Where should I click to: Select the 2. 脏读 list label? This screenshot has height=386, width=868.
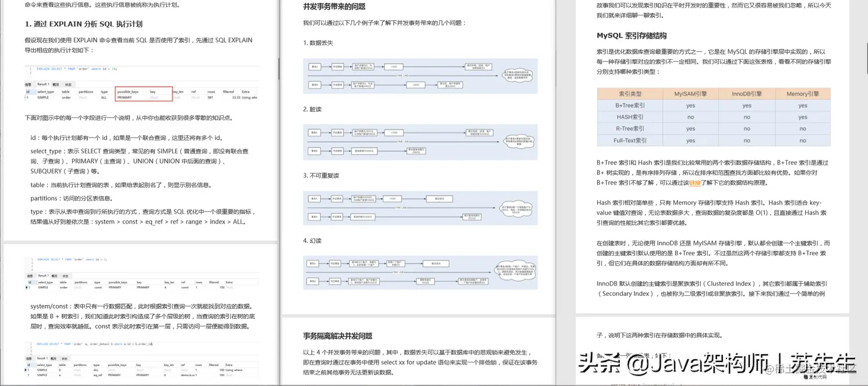point(313,109)
